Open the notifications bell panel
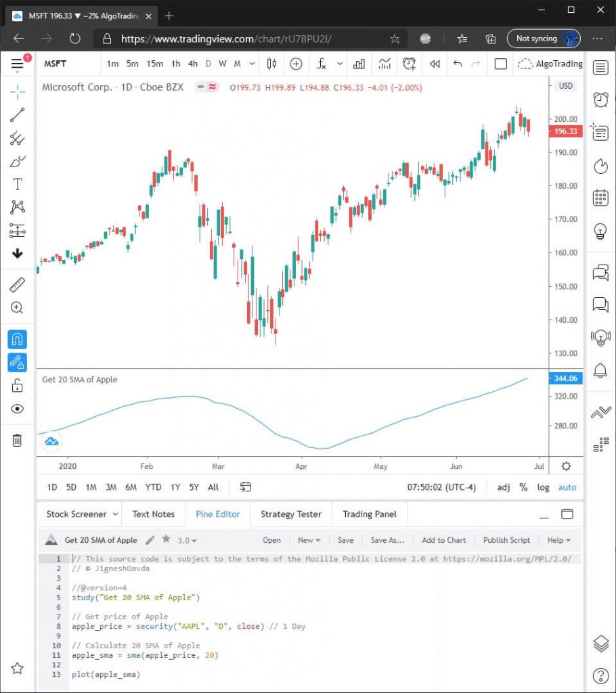616x693 pixels. point(600,370)
